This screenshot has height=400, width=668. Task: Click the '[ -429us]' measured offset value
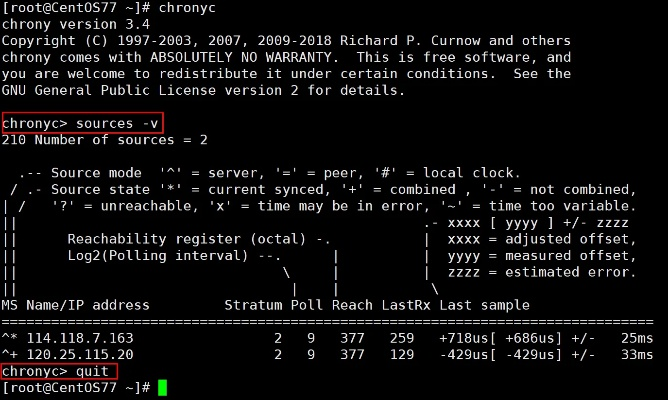point(526,354)
